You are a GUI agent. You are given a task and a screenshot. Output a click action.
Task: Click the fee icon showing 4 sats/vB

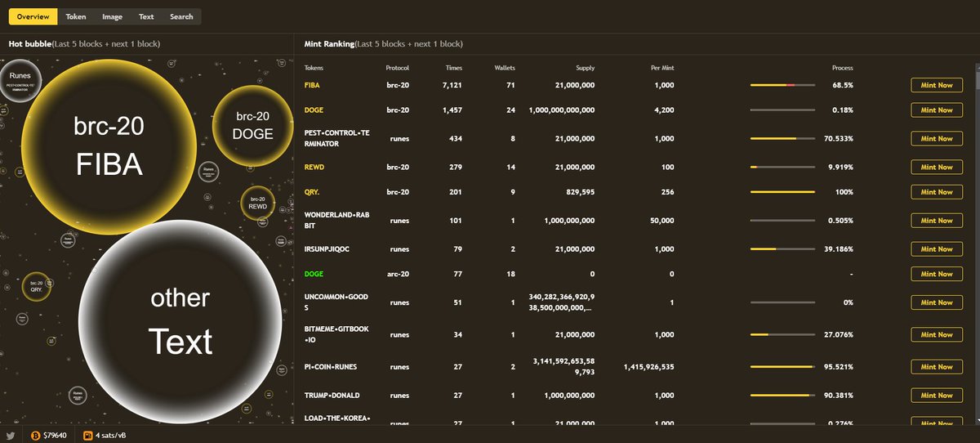pyautogui.click(x=87, y=435)
